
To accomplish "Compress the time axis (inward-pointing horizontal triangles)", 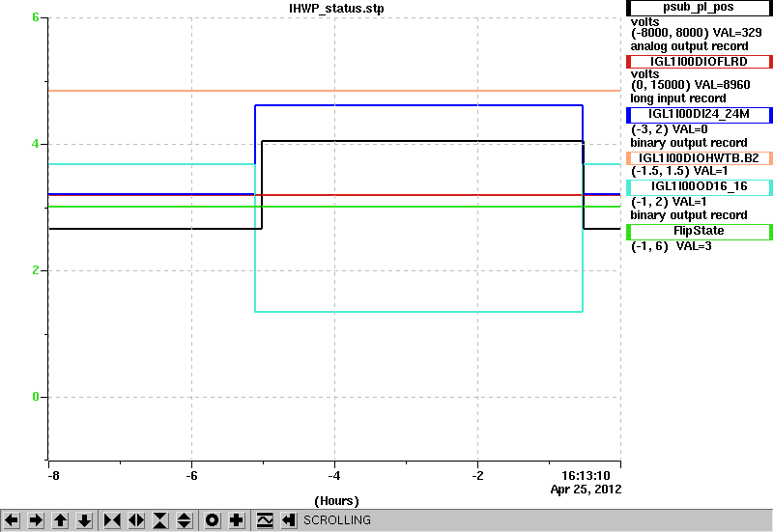I will pos(112,520).
